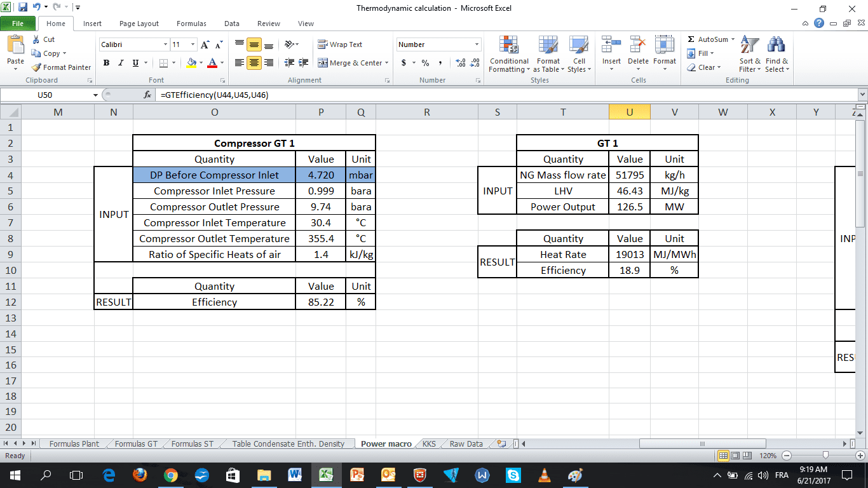This screenshot has width=868, height=488.
Task: Toggle Italic formatting
Action: [x=121, y=63]
